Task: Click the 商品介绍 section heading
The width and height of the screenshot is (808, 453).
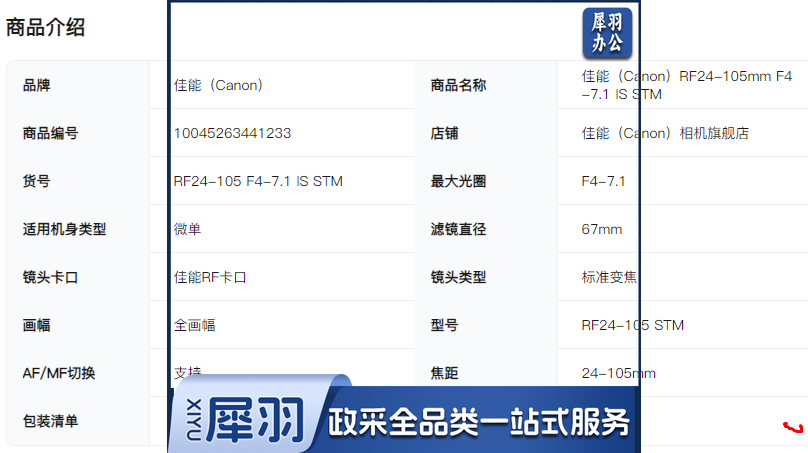Action: [x=45, y=28]
